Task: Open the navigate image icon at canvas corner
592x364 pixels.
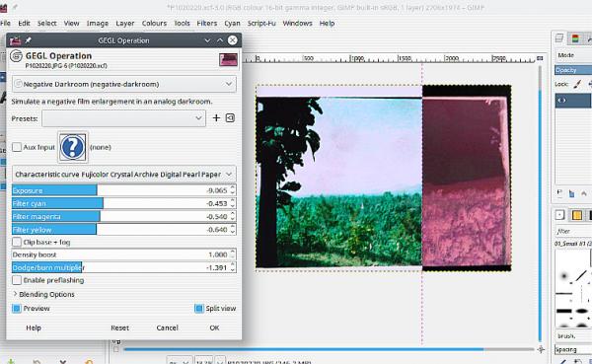Action: [541, 349]
